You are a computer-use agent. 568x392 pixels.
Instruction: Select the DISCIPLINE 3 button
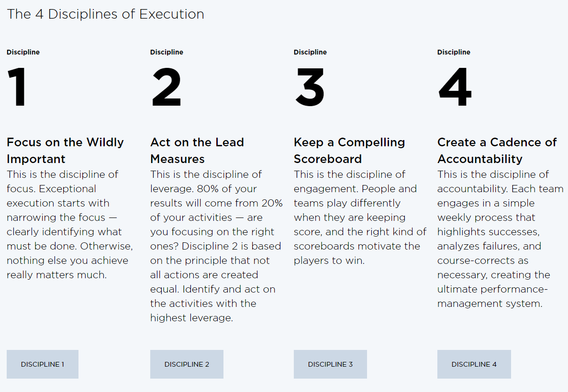[x=330, y=364]
